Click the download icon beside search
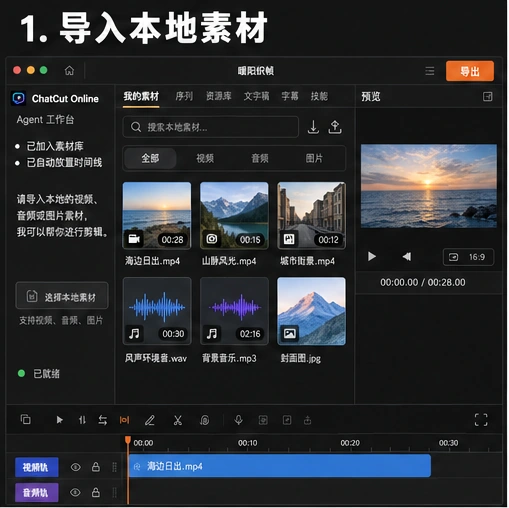 pyautogui.click(x=313, y=127)
